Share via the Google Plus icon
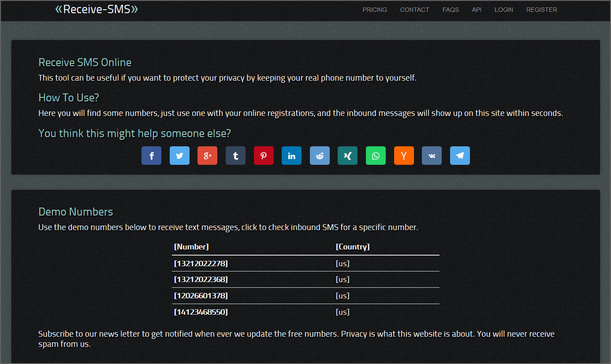This screenshot has width=611, height=364. coord(207,156)
